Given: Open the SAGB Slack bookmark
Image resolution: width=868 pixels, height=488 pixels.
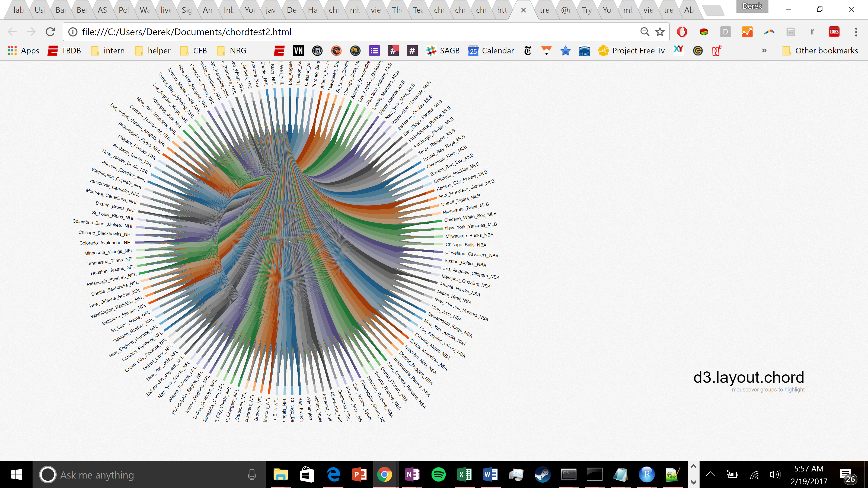Looking at the screenshot, I should (443, 51).
